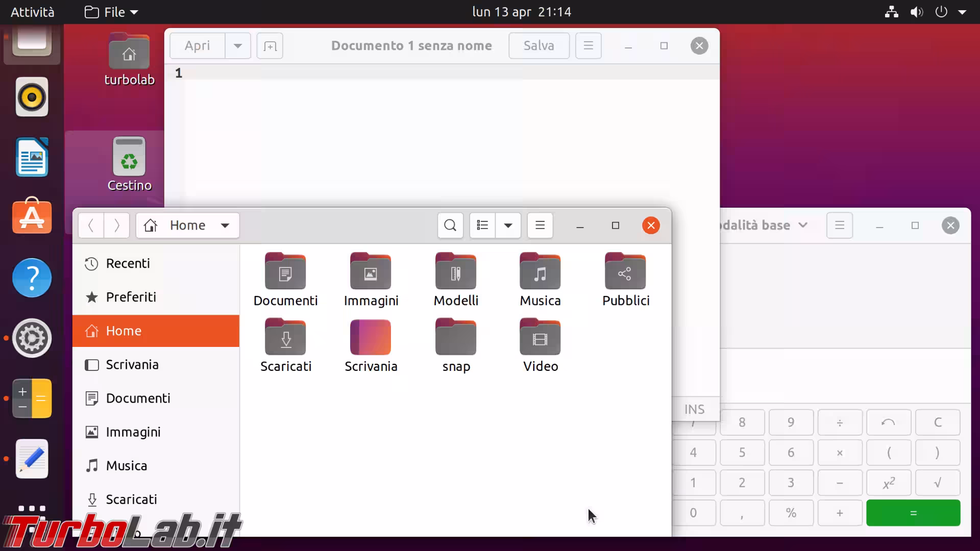Open calculator mode selector dropdown
Screen dimensions: 980x551
(x=802, y=225)
